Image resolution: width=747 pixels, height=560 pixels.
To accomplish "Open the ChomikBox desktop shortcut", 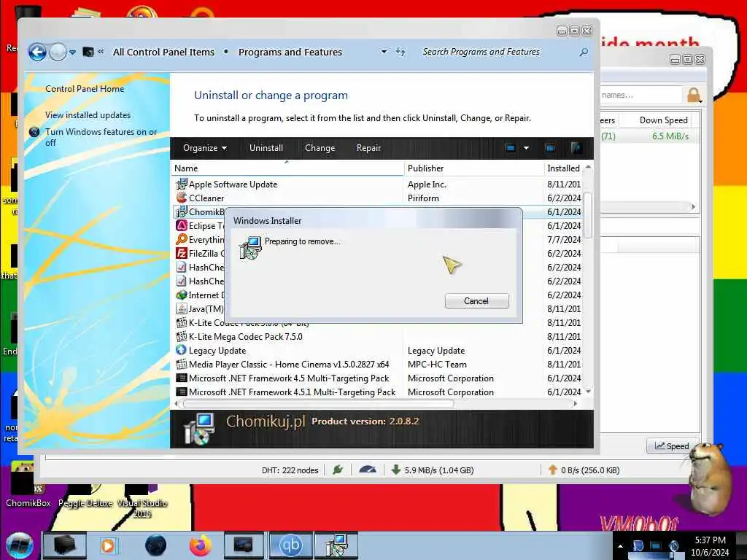I will (28, 484).
